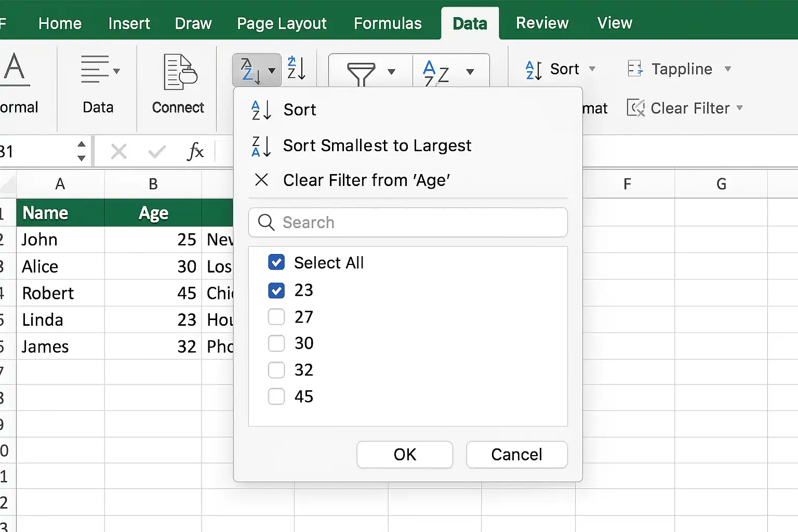The image size is (798, 532).
Task: Confirm filter with the OK button
Action: [x=405, y=455]
